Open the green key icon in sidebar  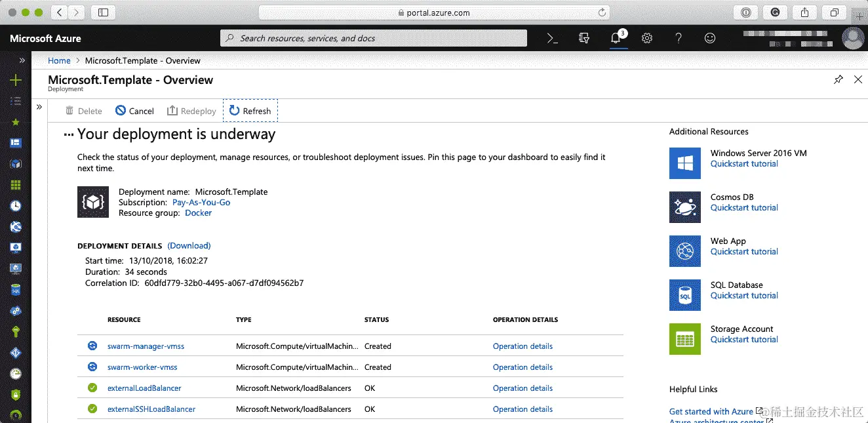[x=16, y=331]
